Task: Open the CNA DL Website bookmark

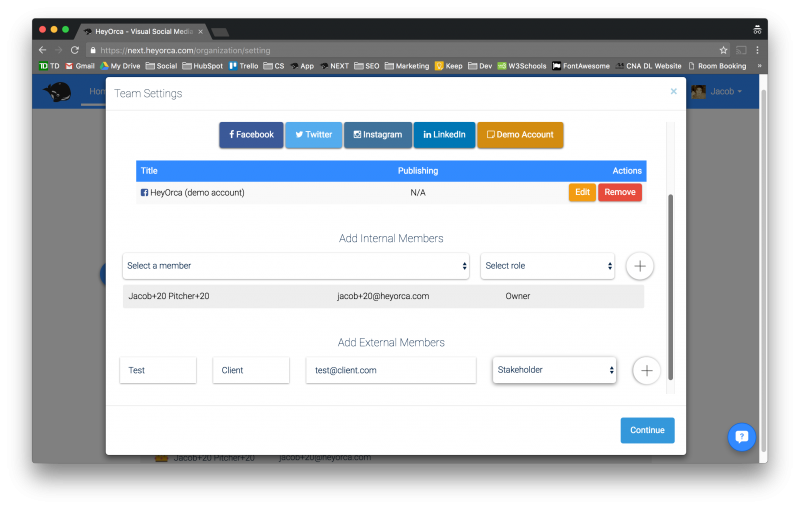Action: 648,66
